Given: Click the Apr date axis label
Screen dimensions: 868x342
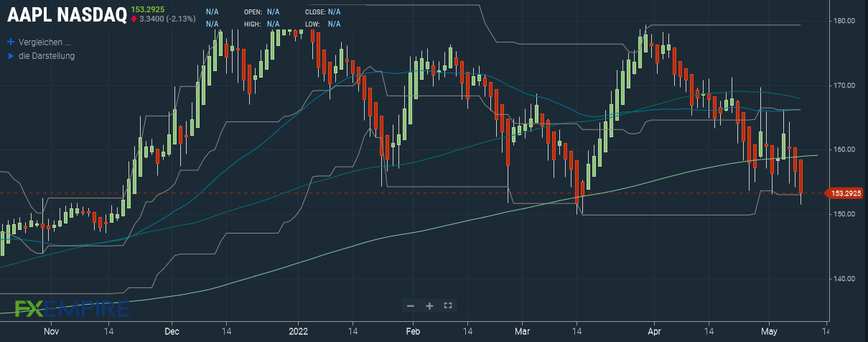Looking at the screenshot, I should point(654,332).
